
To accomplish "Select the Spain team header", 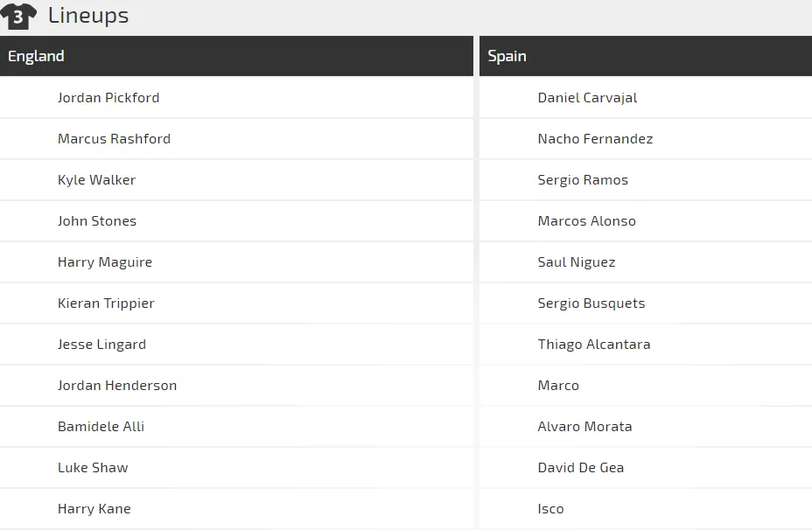I will pyautogui.click(x=507, y=56).
